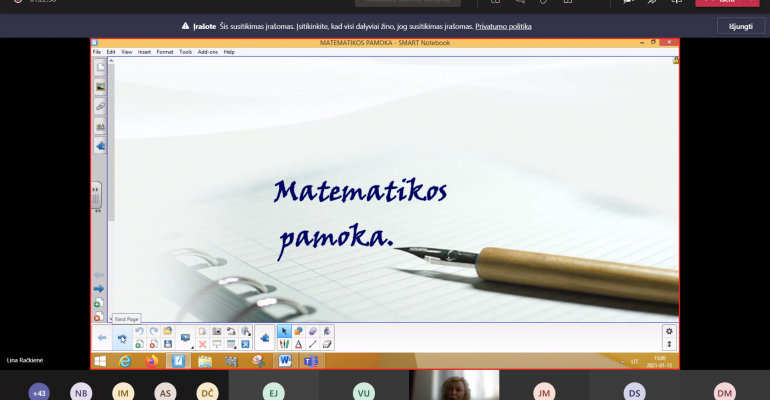Viewport: 770px width, 400px height.
Task: Open the Gallery tab in sidebar
Action: coord(100,87)
